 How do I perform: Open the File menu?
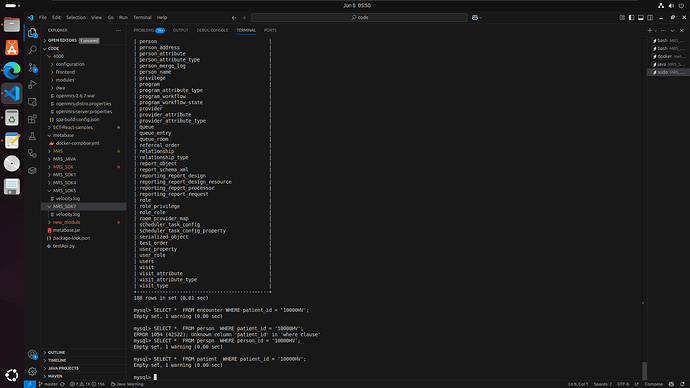(43, 18)
